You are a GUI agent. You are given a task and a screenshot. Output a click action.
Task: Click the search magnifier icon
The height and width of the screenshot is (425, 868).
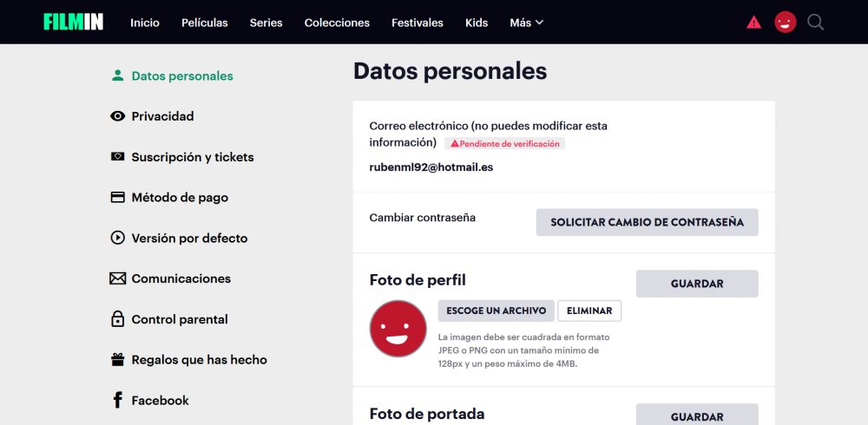pos(815,23)
